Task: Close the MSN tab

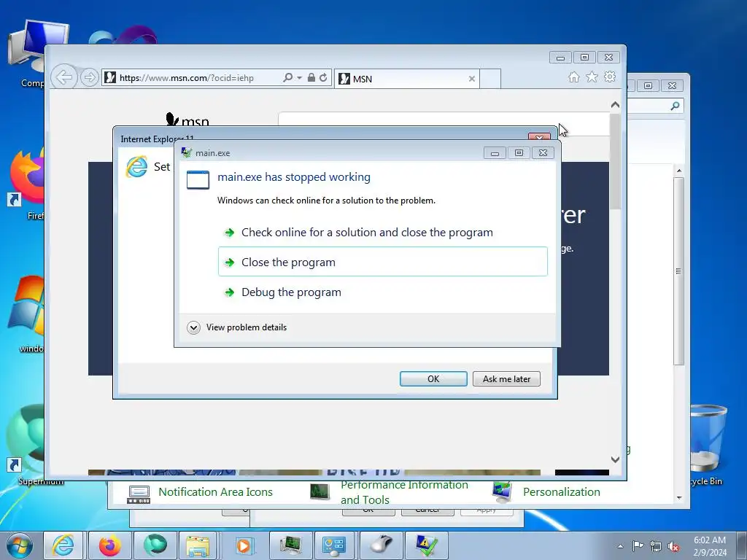Action: click(472, 79)
